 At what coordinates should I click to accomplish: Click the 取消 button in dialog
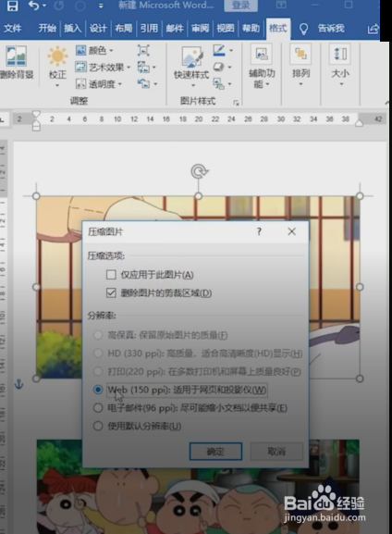[276, 452]
